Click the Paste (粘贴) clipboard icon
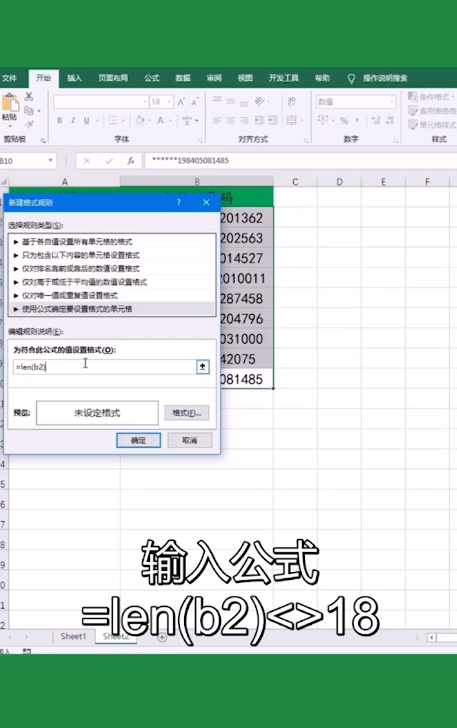The width and height of the screenshot is (457, 728). pos(10,104)
